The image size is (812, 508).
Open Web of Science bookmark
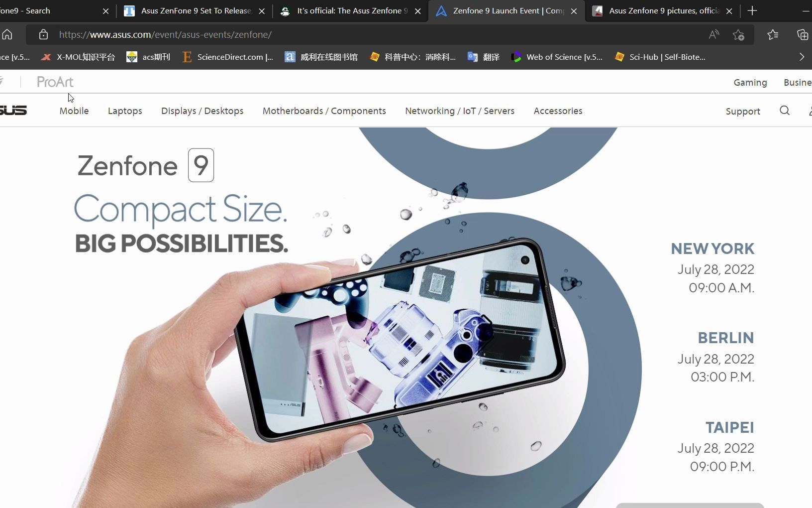pyautogui.click(x=557, y=57)
